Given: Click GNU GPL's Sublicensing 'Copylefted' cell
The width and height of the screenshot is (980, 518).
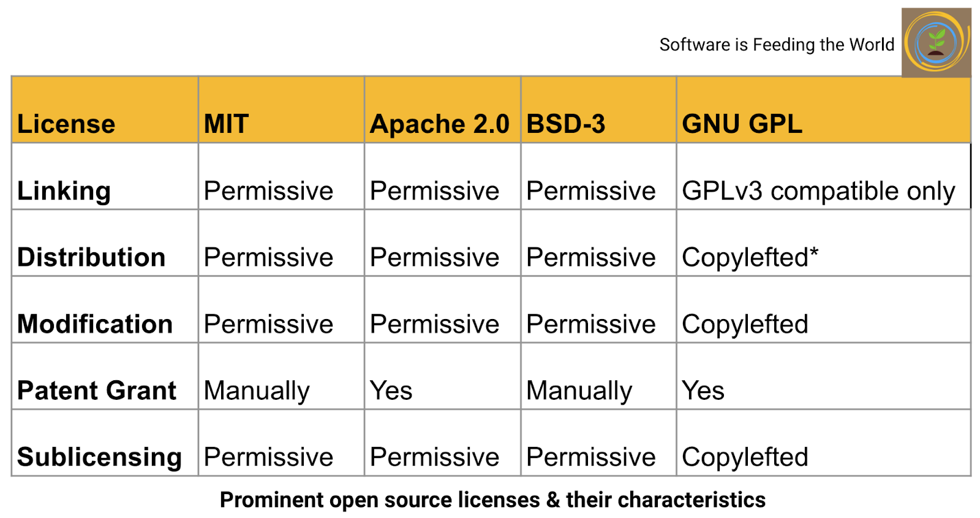Looking at the screenshot, I should coord(745,457).
